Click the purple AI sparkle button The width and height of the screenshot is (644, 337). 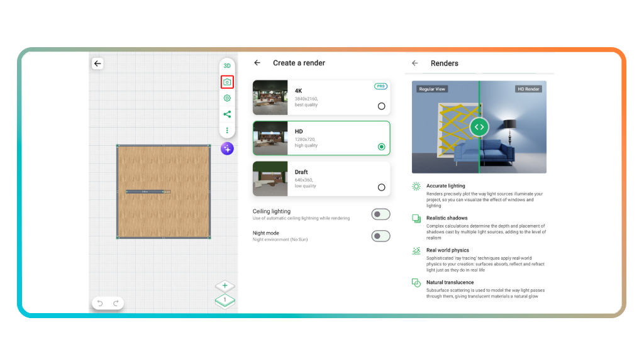pos(227,148)
